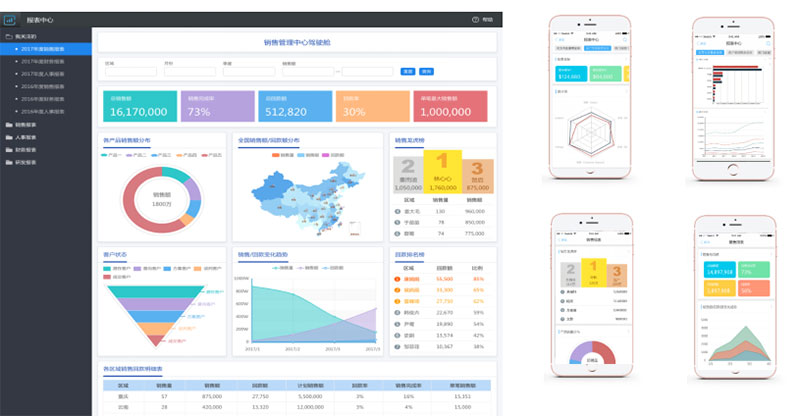
Task: Click the purple 73% KPI card
Action: point(217,106)
